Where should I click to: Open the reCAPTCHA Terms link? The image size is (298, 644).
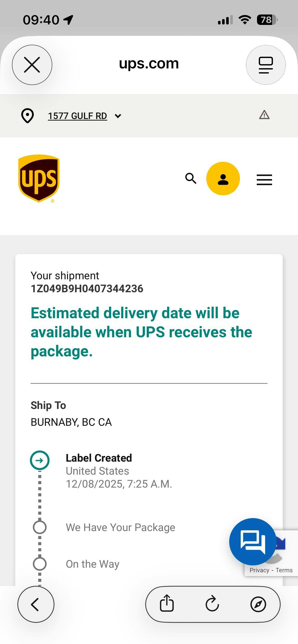pyautogui.click(x=284, y=570)
